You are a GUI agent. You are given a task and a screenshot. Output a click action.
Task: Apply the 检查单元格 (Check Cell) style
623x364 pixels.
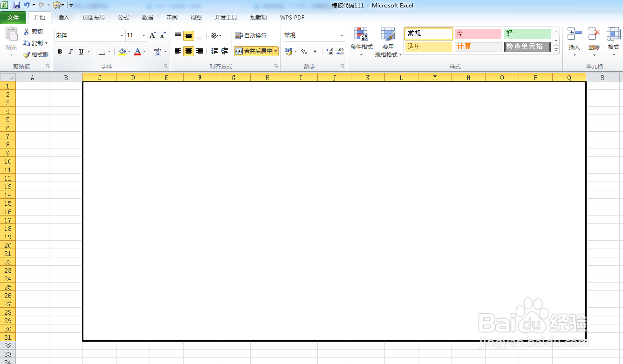[x=527, y=47]
